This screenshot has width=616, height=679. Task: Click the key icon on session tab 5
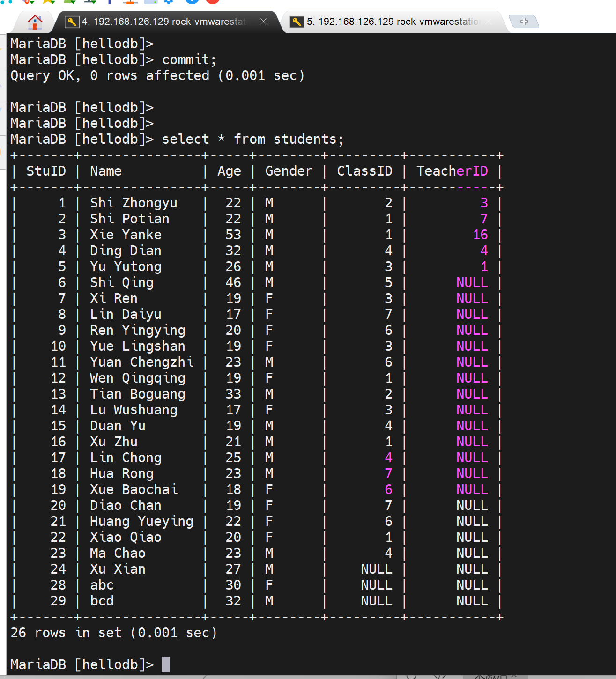click(x=297, y=22)
